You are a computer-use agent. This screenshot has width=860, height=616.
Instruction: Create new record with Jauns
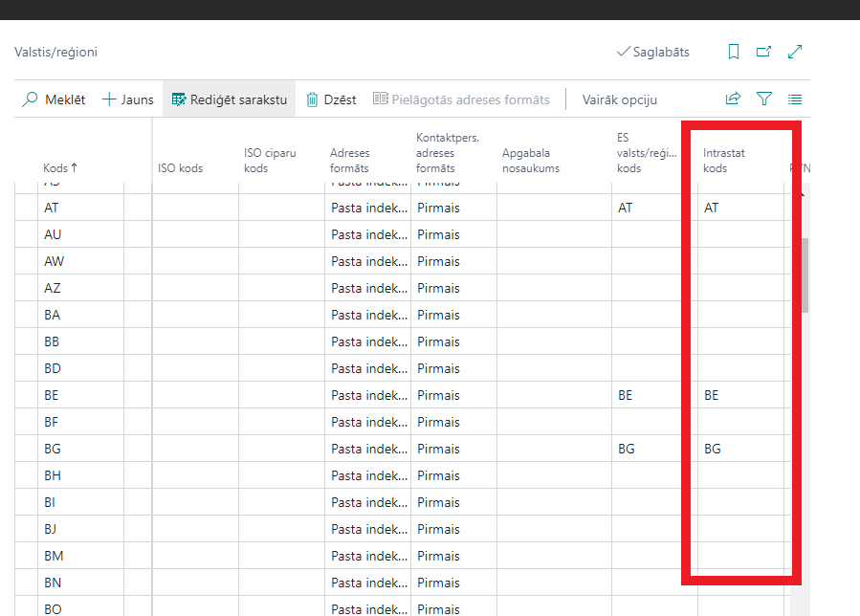pos(128,99)
